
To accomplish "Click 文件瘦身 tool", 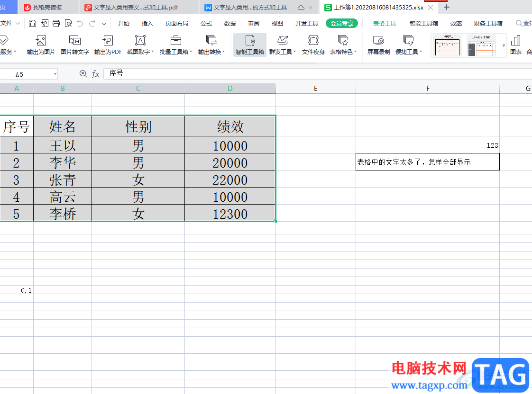I will click(313, 45).
